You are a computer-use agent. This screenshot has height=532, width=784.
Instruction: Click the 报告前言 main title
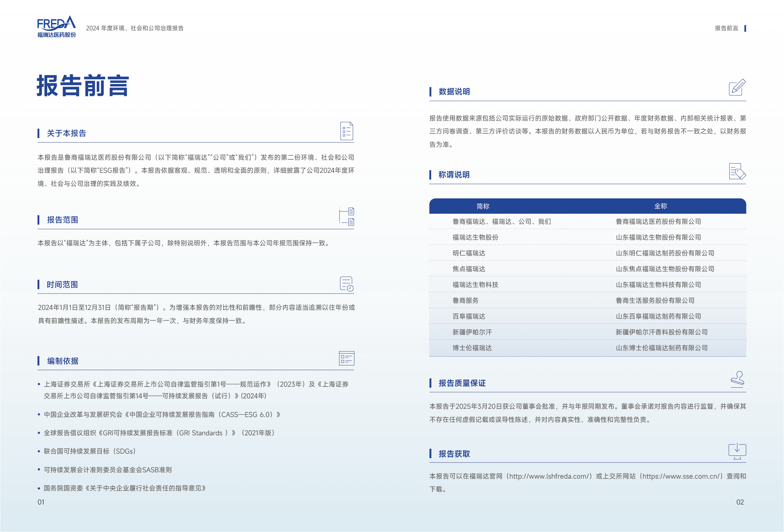[x=83, y=86]
